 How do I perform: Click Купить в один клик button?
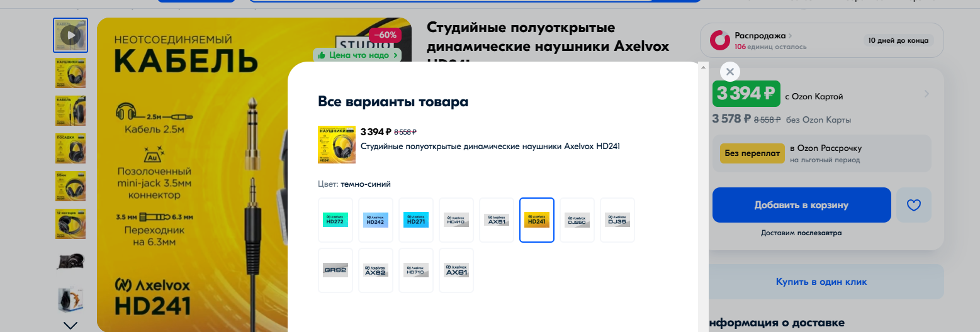click(821, 282)
